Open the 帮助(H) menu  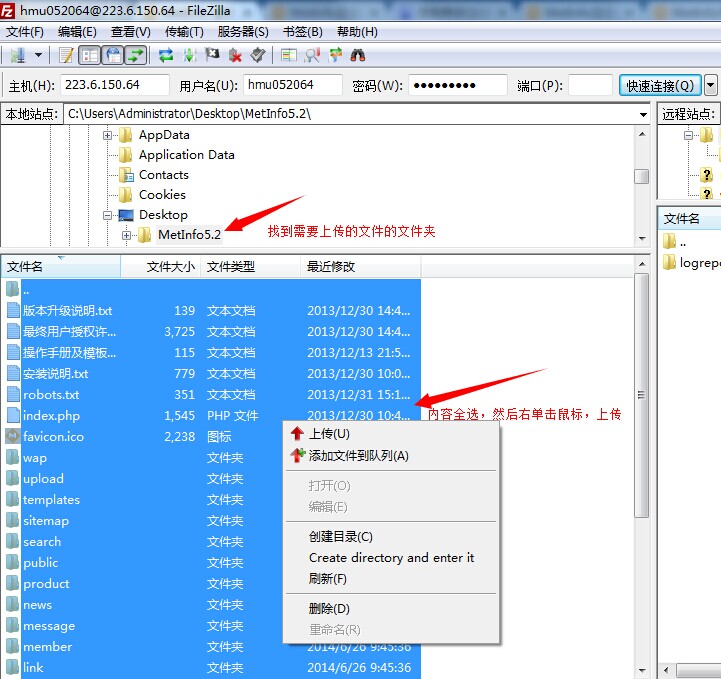pos(357,32)
